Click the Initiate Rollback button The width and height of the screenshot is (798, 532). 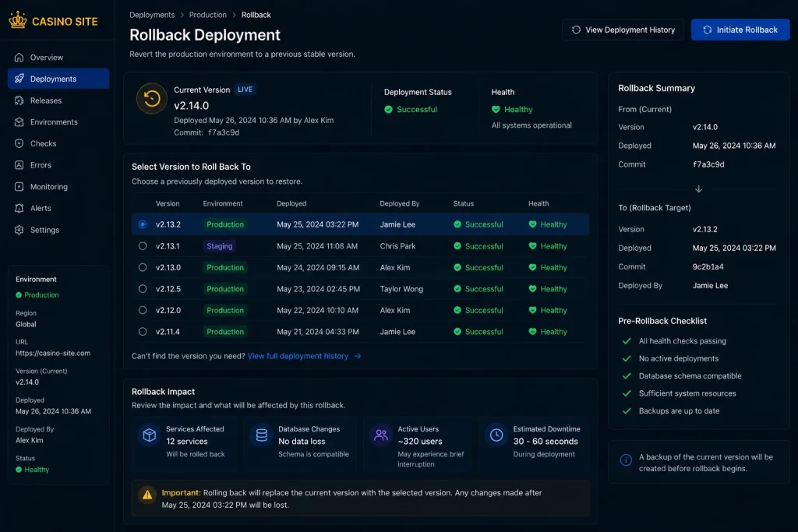point(740,30)
